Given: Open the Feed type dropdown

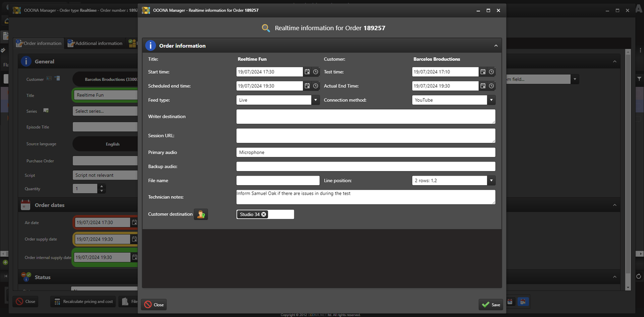Looking at the screenshot, I should pos(315,100).
